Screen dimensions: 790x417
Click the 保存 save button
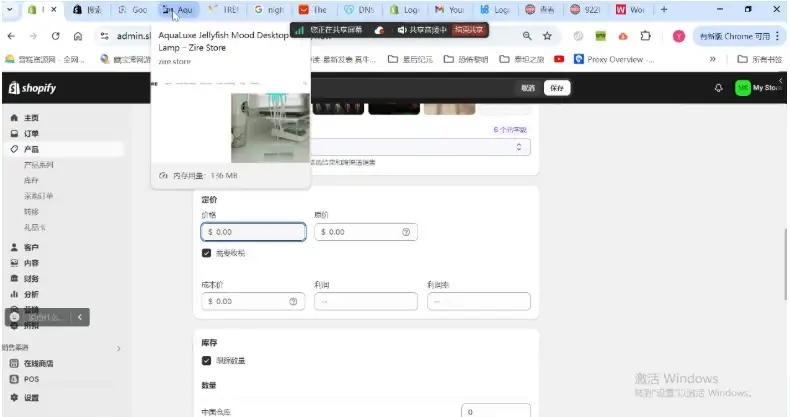tap(557, 88)
